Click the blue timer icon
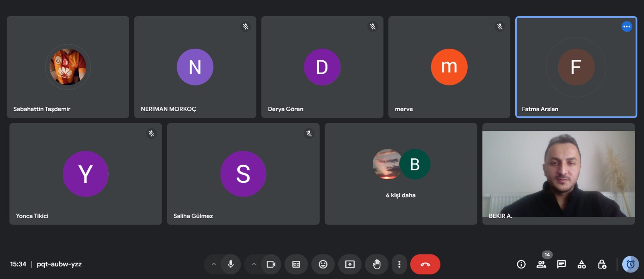This screenshot has width=644, height=279. click(630, 264)
